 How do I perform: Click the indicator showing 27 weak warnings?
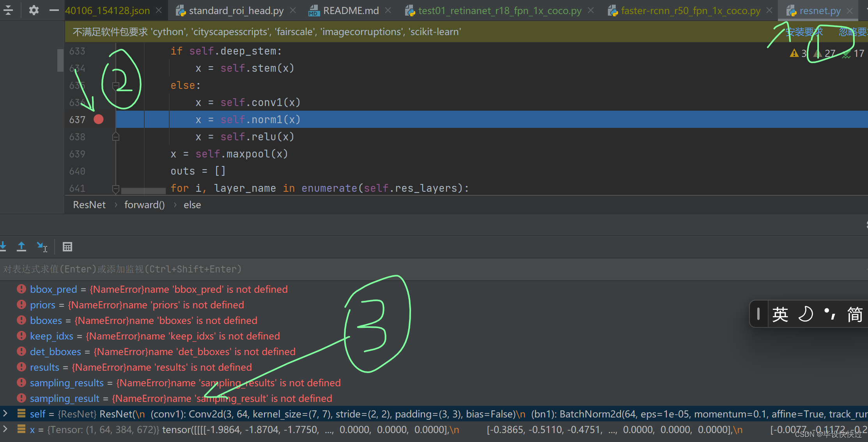pyautogui.click(x=823, y=53)
